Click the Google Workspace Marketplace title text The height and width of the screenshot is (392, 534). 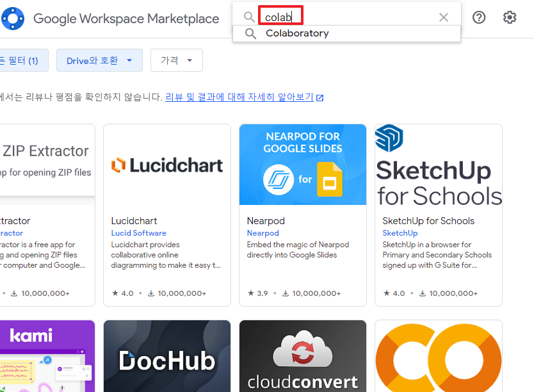(x=126, y=19)
